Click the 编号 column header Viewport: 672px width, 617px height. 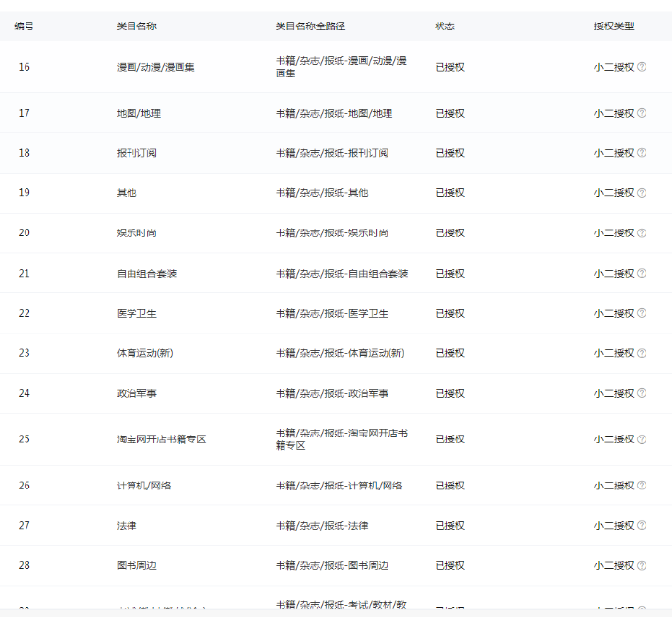click(x=25, y=26)
